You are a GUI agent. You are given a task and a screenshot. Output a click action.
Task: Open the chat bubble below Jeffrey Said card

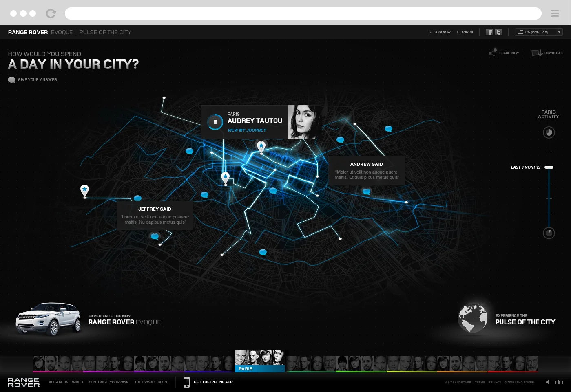(x=155, y=236)
